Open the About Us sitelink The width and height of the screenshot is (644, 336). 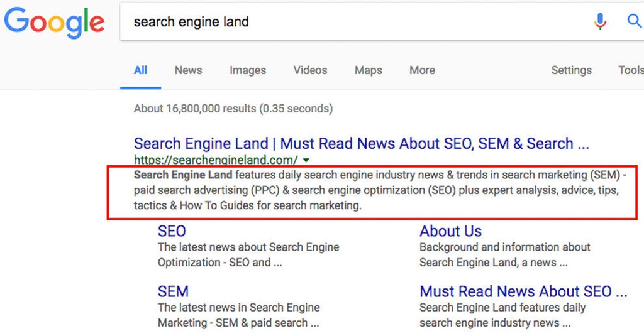450,231
